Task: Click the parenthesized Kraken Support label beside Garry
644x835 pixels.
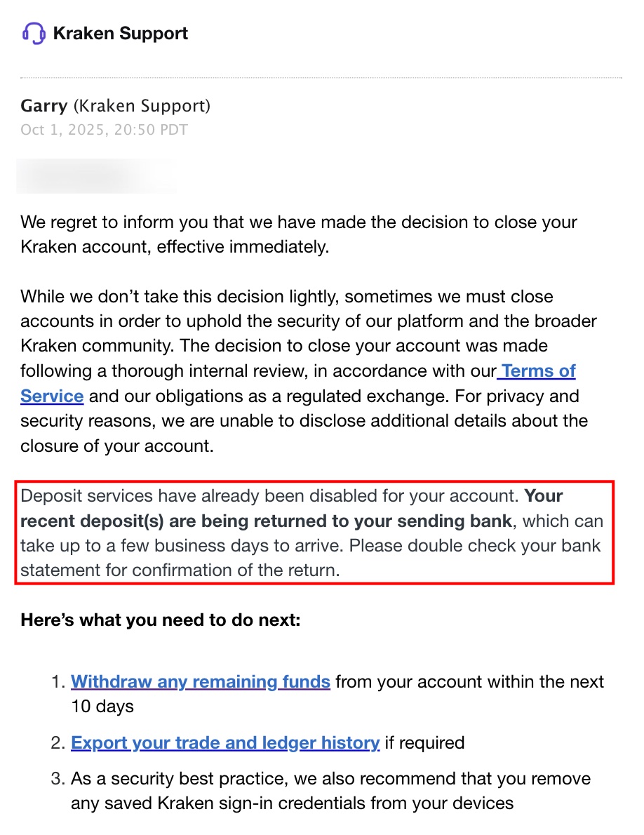Action: point(142,106)
